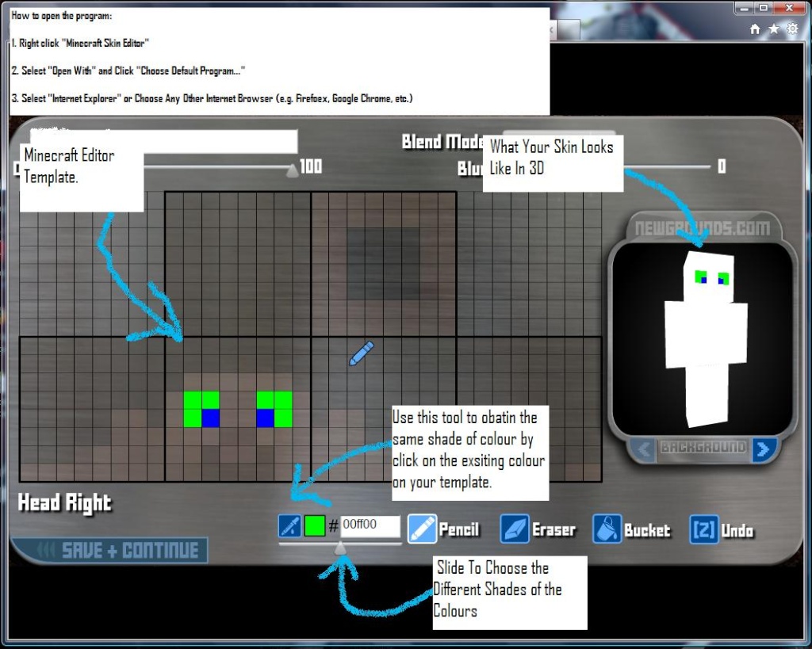The image size is (812, 649).
Task: Click the newgrounds.com logo link
Action: point(703,228)
